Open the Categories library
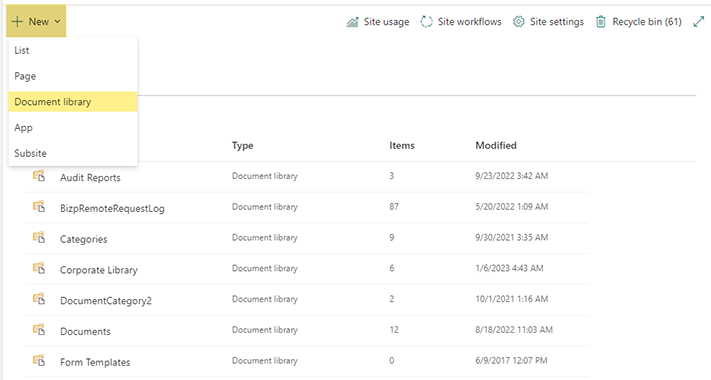 click(x=84, y=239)
